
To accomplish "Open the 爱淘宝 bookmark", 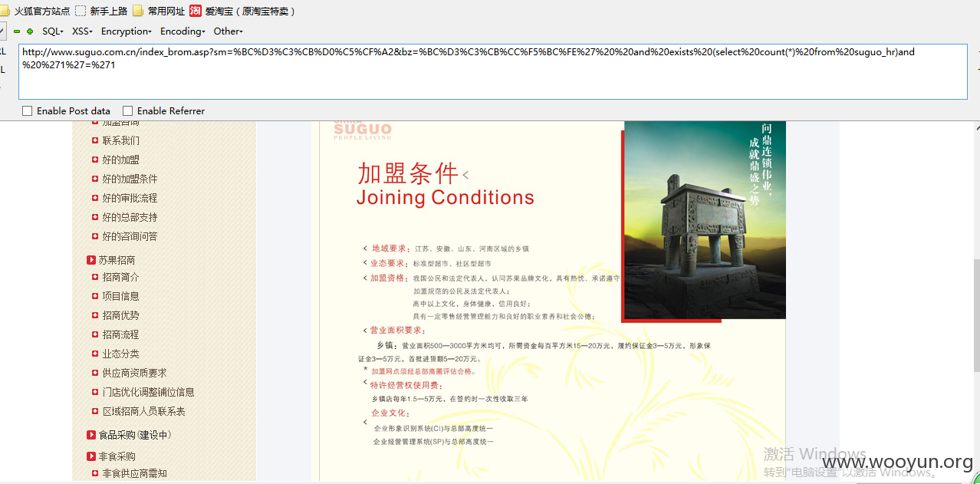I will click(242, 11).
